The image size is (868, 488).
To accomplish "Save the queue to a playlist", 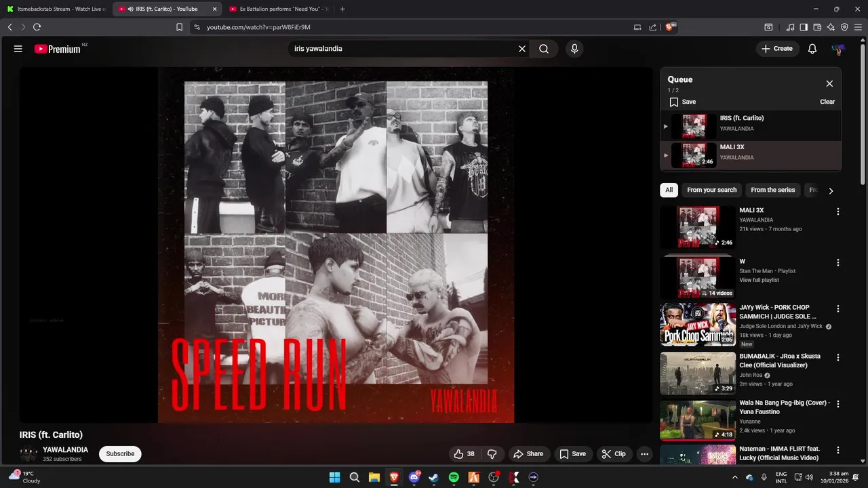I will (683, 102).
